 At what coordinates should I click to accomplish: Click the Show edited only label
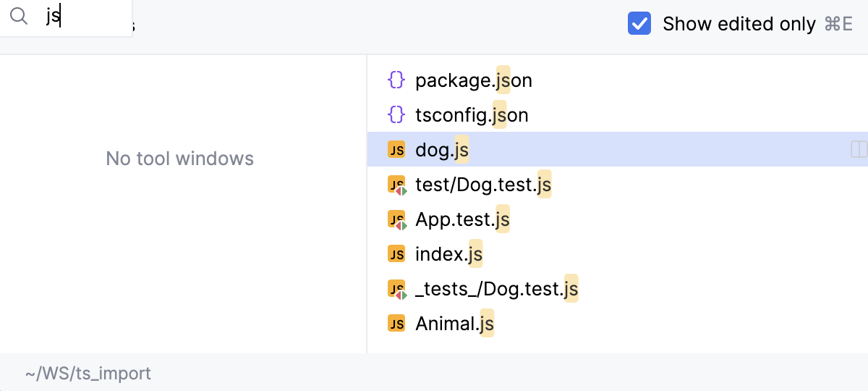[739, 24]
